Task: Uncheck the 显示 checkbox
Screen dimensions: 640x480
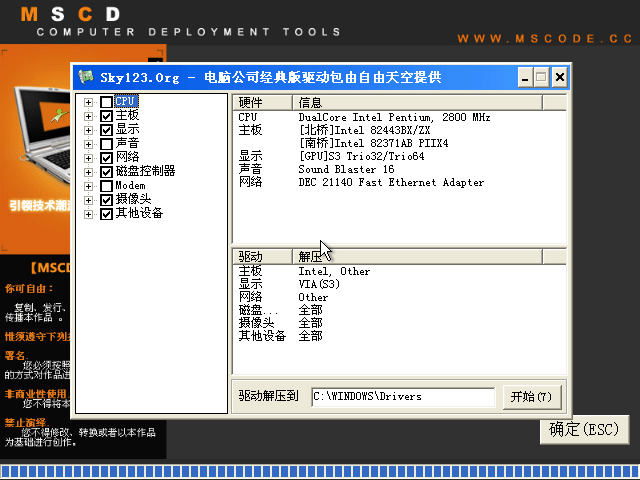Action: point(106,130)
